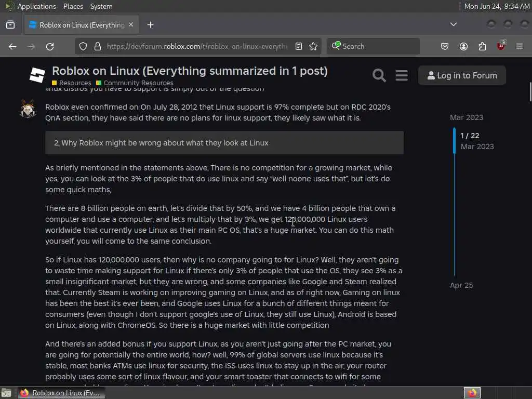Image resolution: width=532 pixels, height=399 pixels.
Task: Click the paragraph starting So if Linux has
Action: pyautogui.click(x=223, y=292)
